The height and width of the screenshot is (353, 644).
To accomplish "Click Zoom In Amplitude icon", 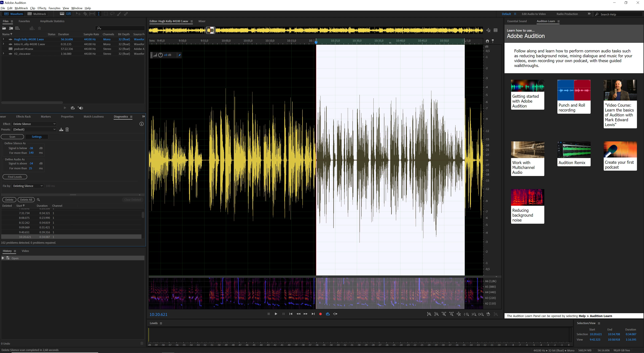I will pos(429,314).
